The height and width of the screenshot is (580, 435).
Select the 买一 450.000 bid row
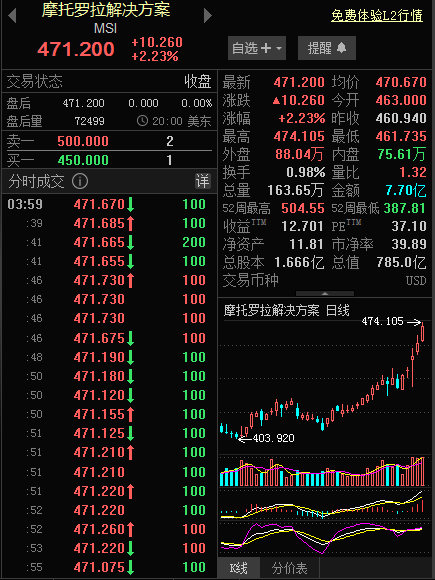[x=109, y=160]
